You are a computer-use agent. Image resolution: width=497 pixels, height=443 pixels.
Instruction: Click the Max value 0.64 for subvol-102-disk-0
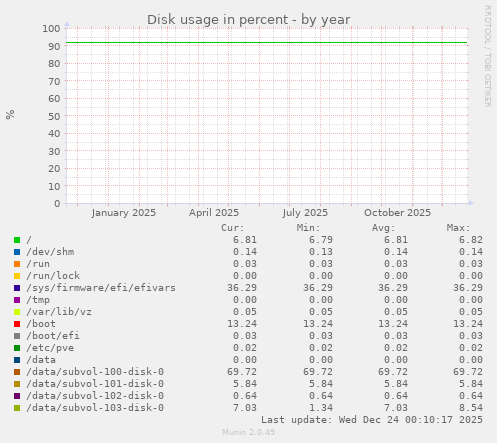click(x=471, y=396)
